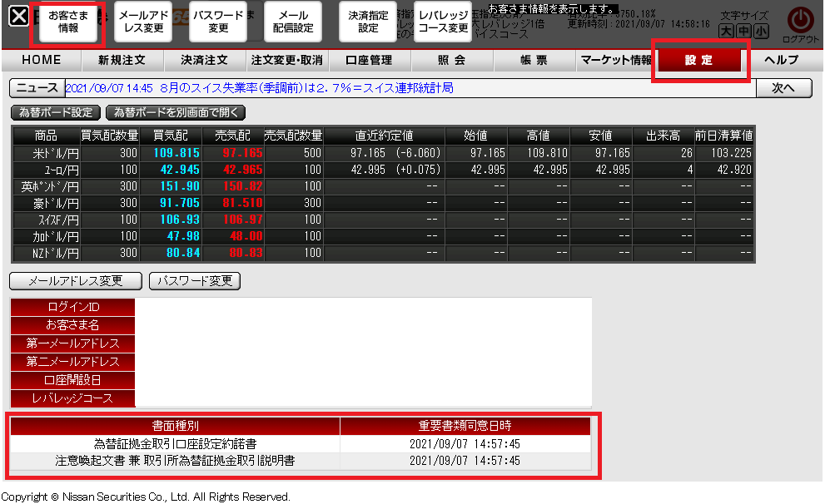The image size is (825, 504).
Task: Click the 商品 column header
Action: click(x=47, y=136)
